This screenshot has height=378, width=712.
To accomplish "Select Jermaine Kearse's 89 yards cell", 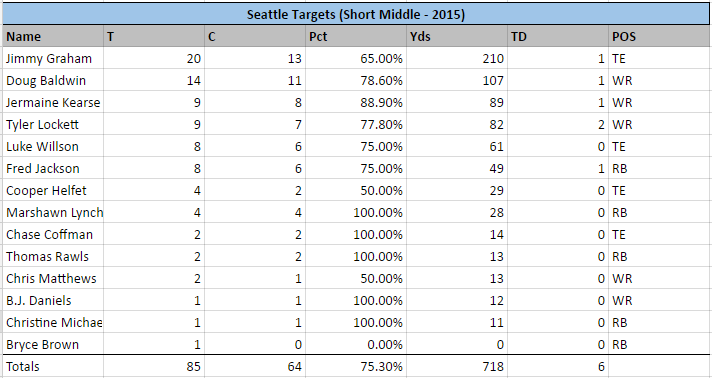I will (x=457, y=103).
